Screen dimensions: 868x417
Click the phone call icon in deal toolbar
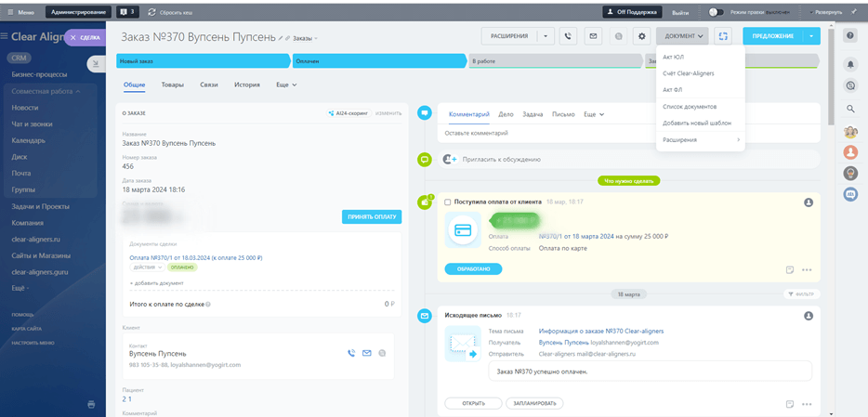pyautogui.click(x=570, y=36)
